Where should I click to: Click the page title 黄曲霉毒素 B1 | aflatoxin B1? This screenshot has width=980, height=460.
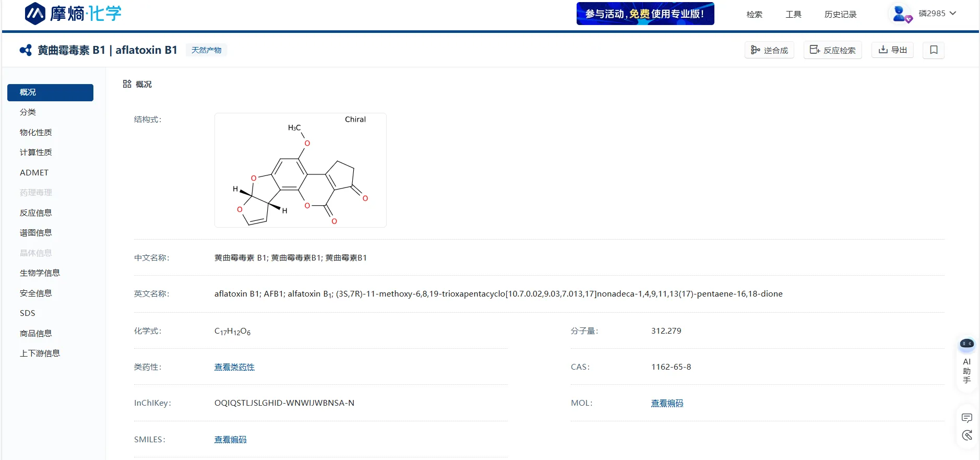click(x=107, y=50)
